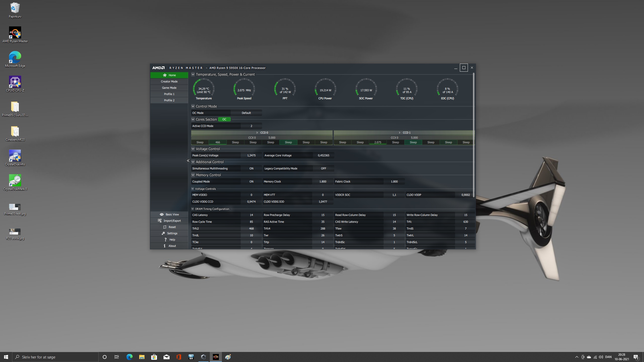
Task: Open Task View from the taskbar
Action: (x=117, y=357)
